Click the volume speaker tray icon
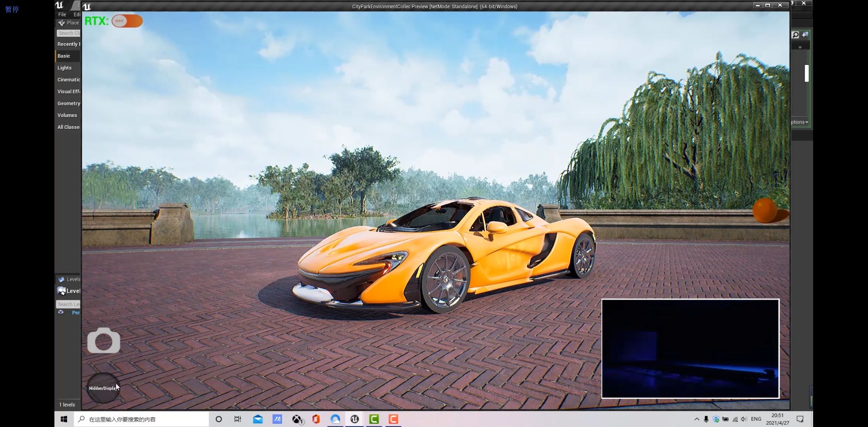The width and height of the screenshot is (868, 427). tap(744, 419)
